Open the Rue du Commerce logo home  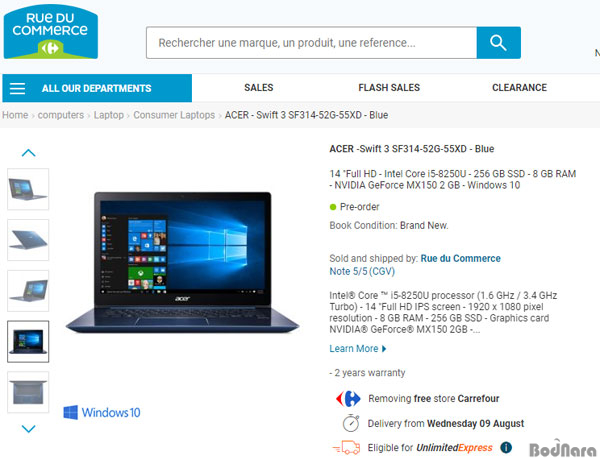[51, 31]
